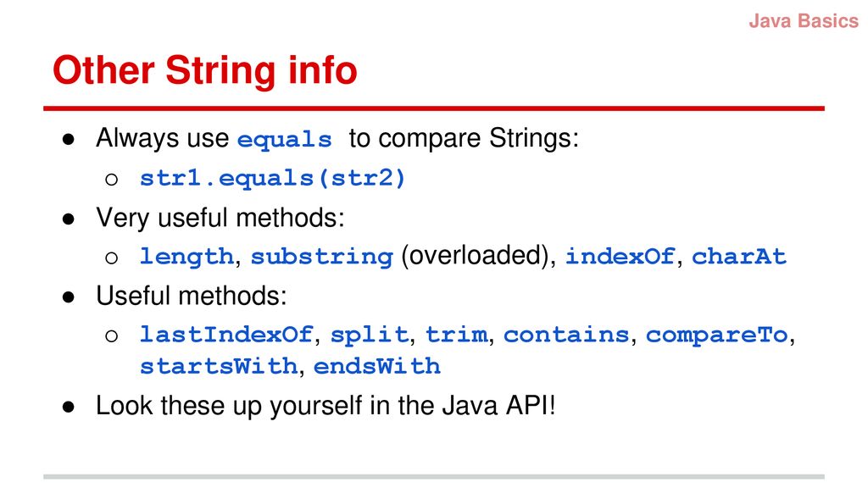Viewport: 868px width, 488px height.
Task: Click the 'endsWith' method name
Action: (x=377, y=366)
